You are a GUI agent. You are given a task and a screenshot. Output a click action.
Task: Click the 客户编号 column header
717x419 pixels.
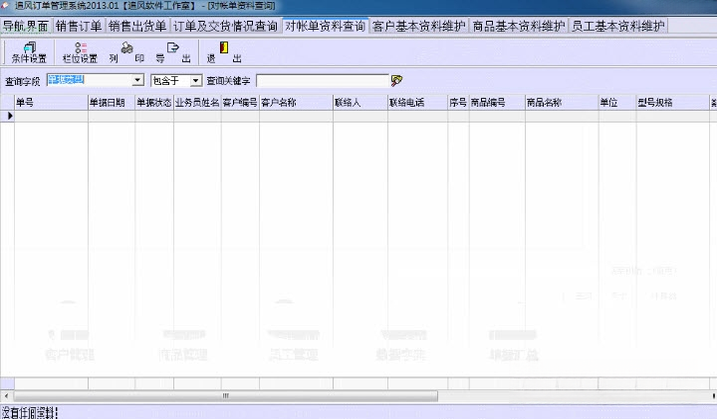pyautogui.click(x=241, y=102)
